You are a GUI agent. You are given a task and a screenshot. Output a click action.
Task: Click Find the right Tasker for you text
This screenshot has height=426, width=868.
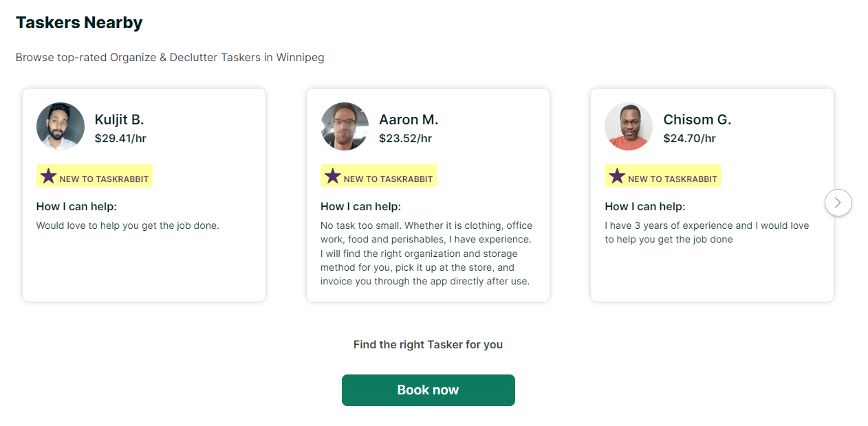(428, 345)
